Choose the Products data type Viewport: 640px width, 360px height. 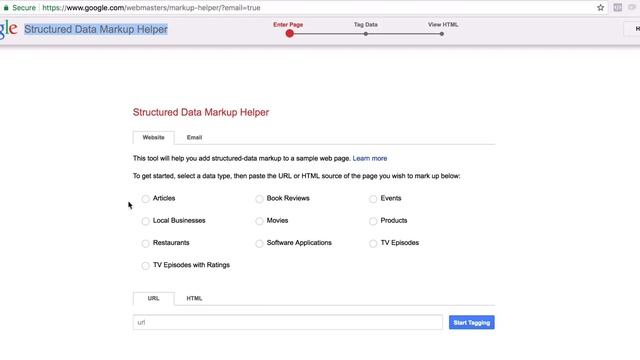(373, 221)
